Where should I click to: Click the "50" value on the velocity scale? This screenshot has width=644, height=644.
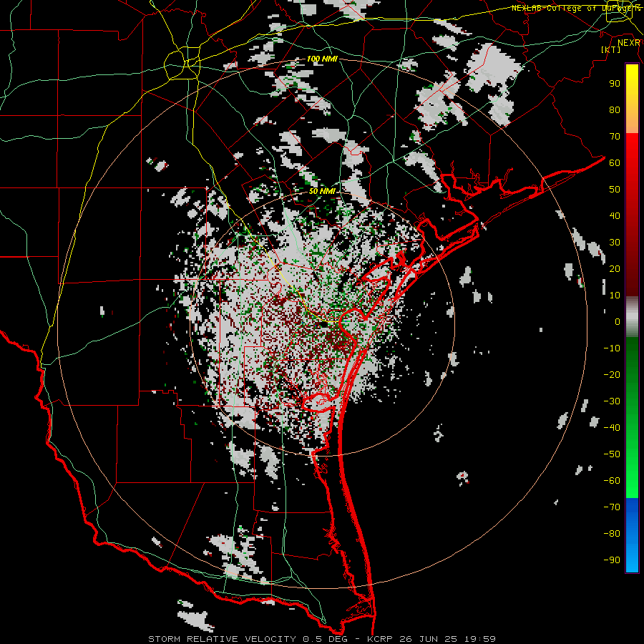[615, 190]
